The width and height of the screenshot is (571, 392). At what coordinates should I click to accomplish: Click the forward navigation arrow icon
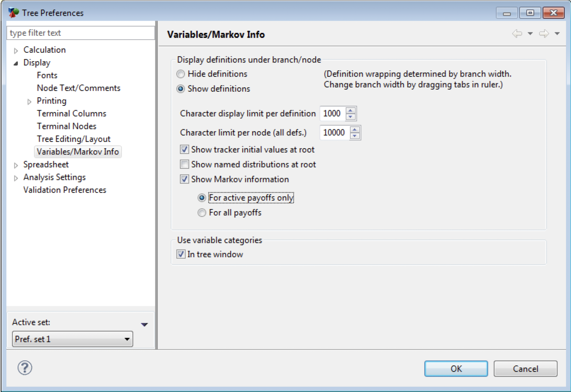[544, 34]
